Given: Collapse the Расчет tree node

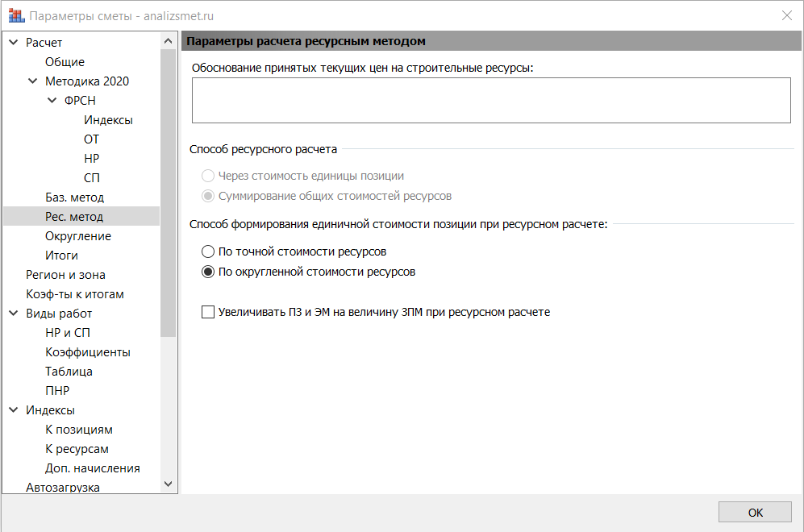Looking at the screenshot, I should [14, 43].
